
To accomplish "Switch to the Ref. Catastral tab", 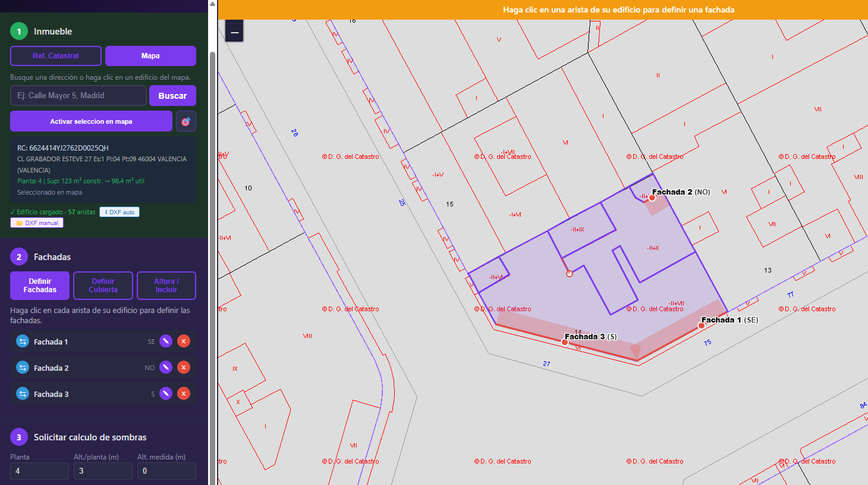I will (x=56, y=56).
